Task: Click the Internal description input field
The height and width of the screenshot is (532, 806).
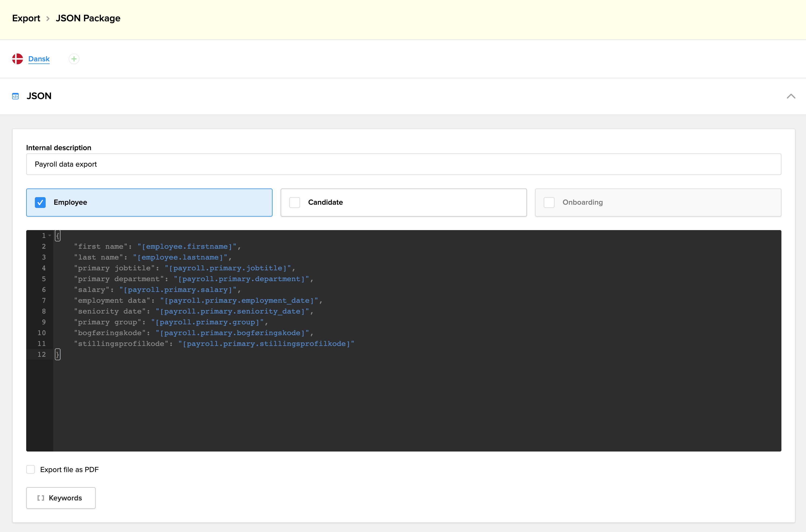Action: point(404,164)
